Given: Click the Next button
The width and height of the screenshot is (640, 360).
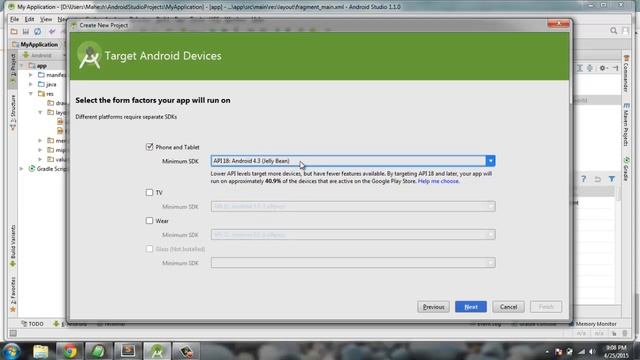Looking at the screenshot, I should click(x=471, y=307).
